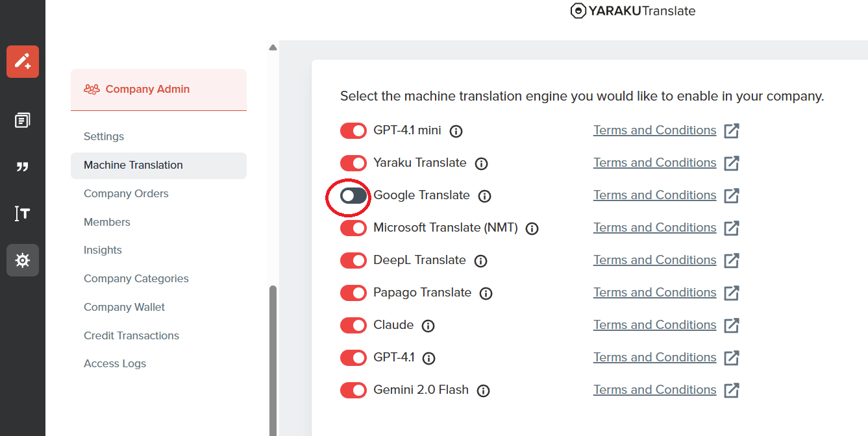
Task: Click scroll-up arrow above sidebar scrollbar
Action: pyautogui.click(x=273, y=47)
